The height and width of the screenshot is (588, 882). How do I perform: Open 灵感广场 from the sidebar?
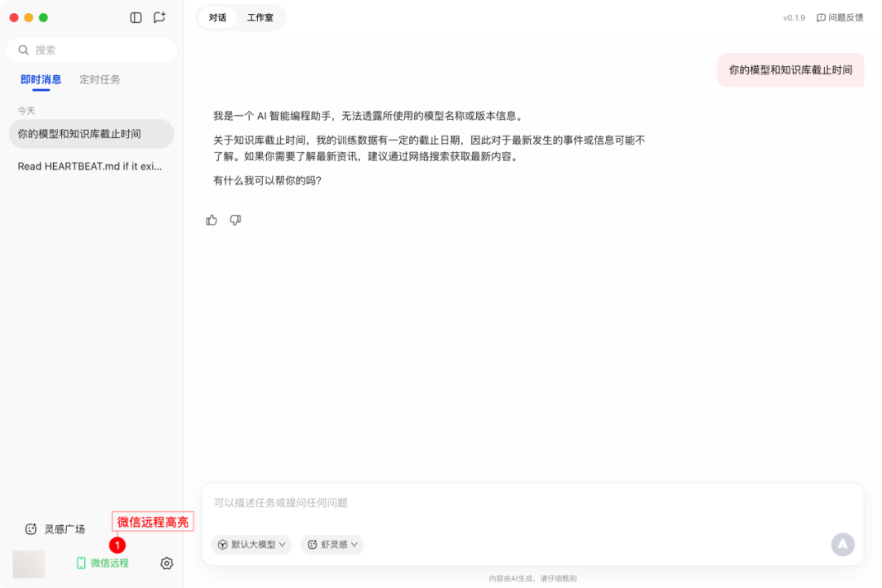[55, 529]
